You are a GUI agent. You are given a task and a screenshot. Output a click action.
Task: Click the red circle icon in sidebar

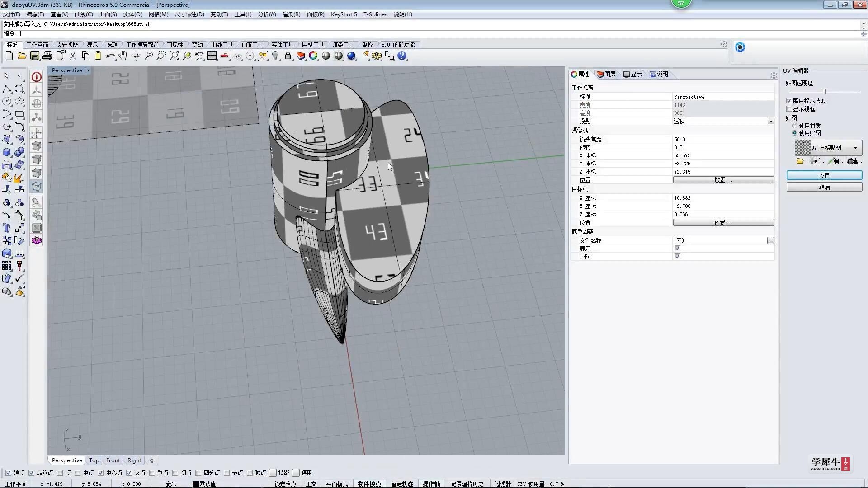coord(37,77)
